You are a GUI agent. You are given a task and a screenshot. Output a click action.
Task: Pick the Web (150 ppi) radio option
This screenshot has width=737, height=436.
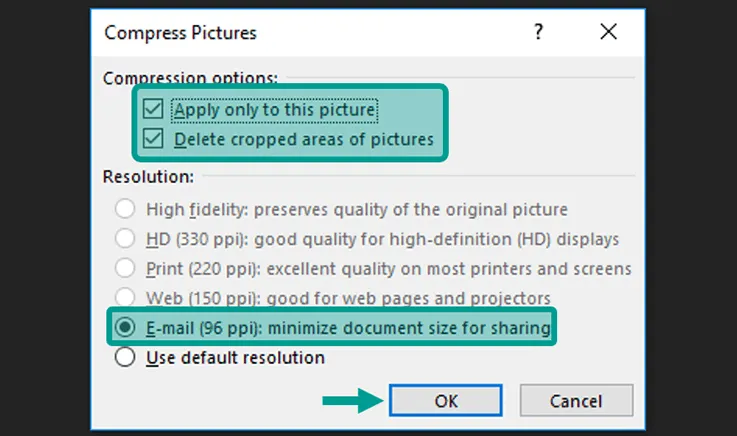(125, 297)
